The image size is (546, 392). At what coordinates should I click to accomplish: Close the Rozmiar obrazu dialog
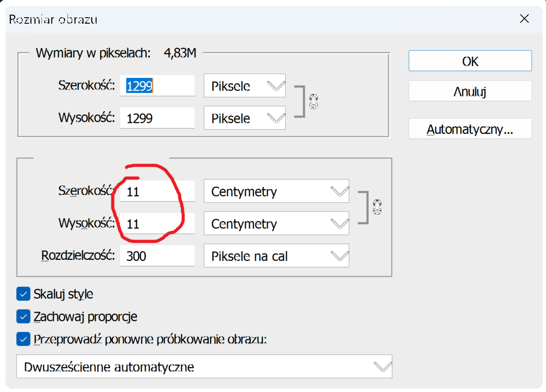(524, 19)
